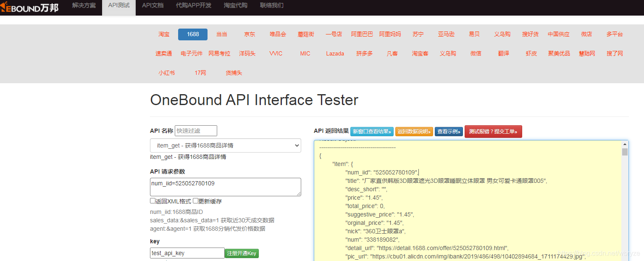This screenshot has width=644, height=261.
Task: Open the 聚美优品 platform link
Action: [x=559, y=54]
